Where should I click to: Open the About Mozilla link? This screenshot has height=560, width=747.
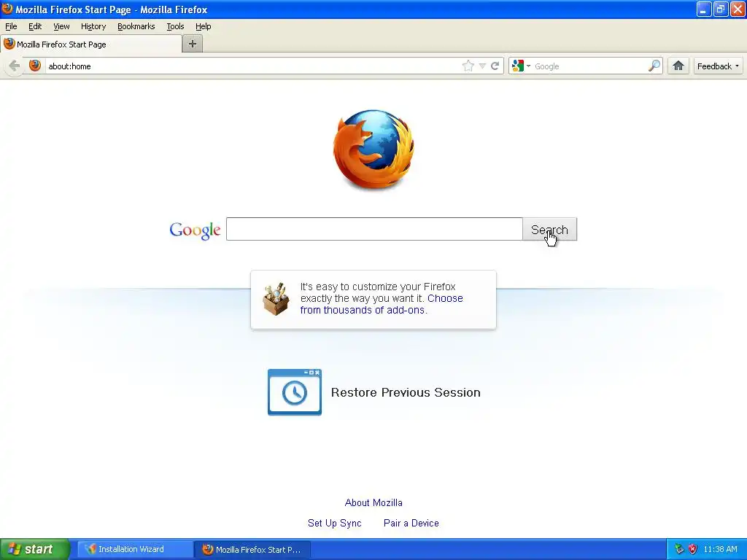373,502
